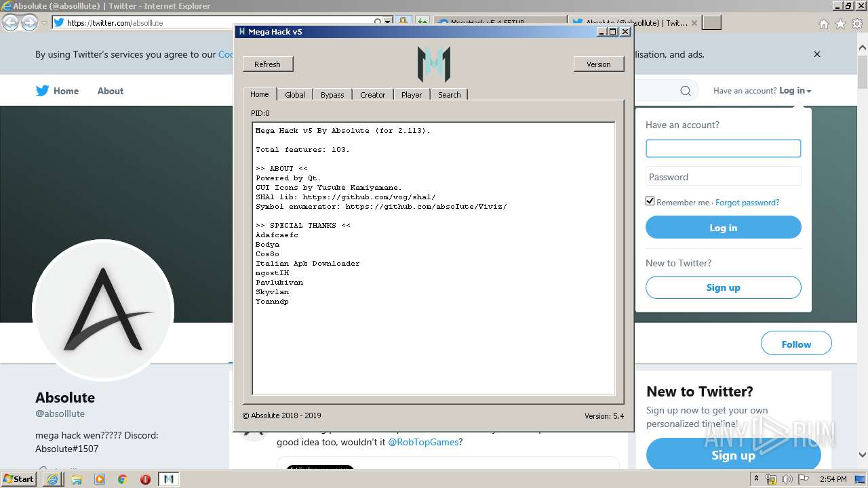Screen dimensions: 868x488
Task: Click the Follow button on Absolute's profile
Action: pyautogui.click(x=796, y=344)
